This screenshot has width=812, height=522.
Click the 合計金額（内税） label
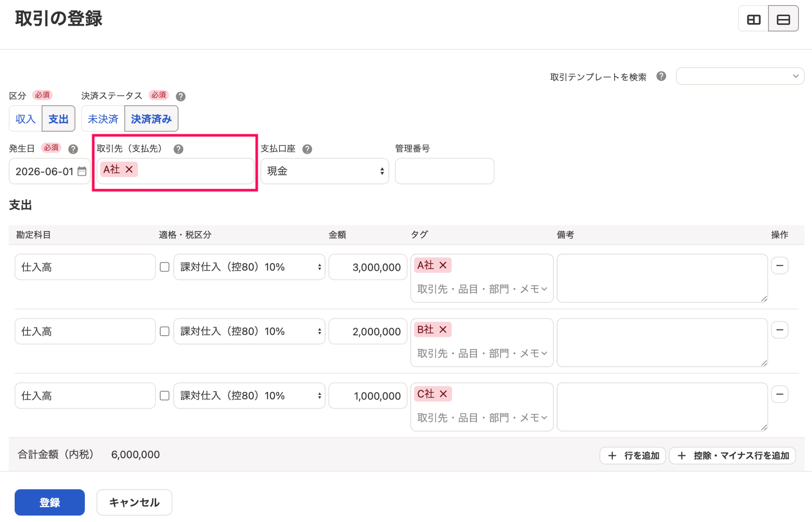(x=56, y=455)
